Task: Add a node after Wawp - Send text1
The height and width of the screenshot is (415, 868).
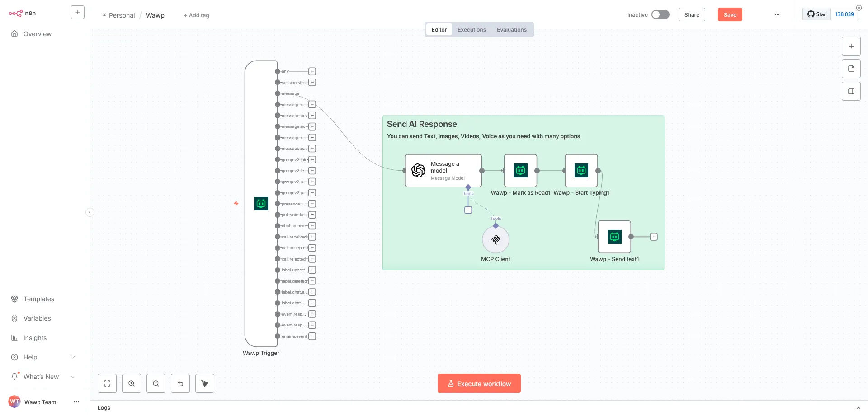Action: (x=654, y=237)
